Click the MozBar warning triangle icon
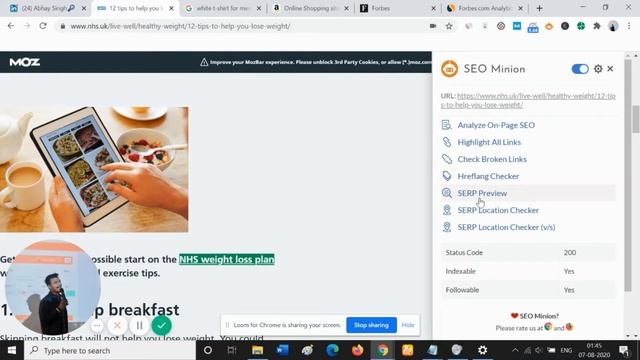Image resolution: width=640 pixels, height=360 pixels. 204,62
